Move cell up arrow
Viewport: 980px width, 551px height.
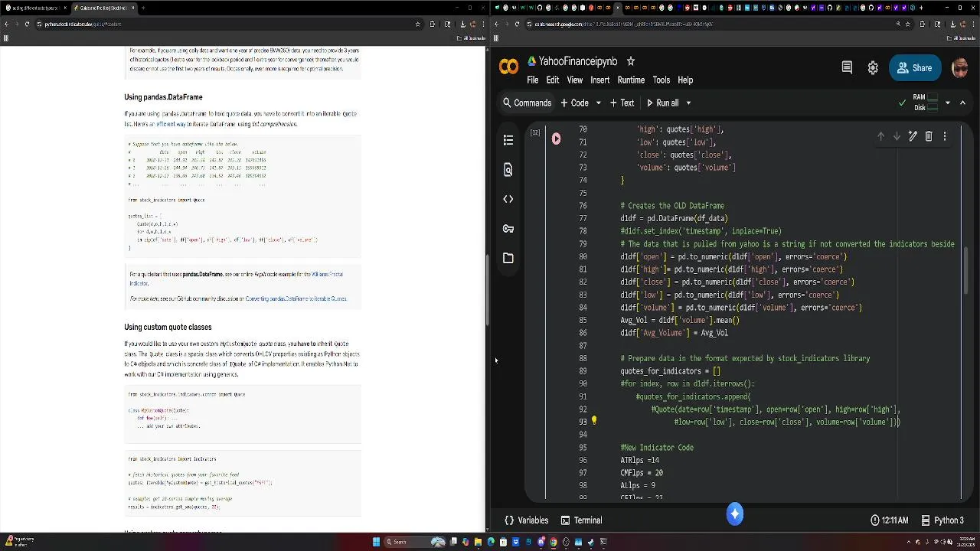tap(880, 136)
